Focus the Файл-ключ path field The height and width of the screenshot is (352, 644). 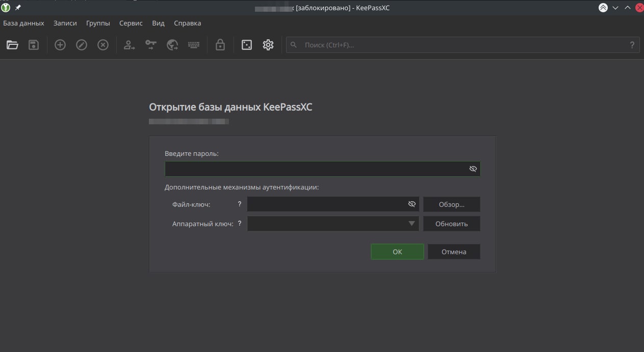(333, 204)
